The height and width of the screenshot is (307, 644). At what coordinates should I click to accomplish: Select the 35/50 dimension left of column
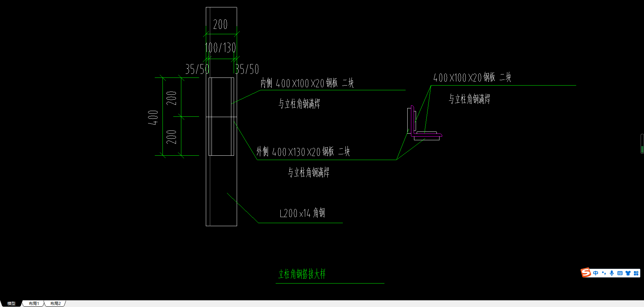click(x=197, y=69)
